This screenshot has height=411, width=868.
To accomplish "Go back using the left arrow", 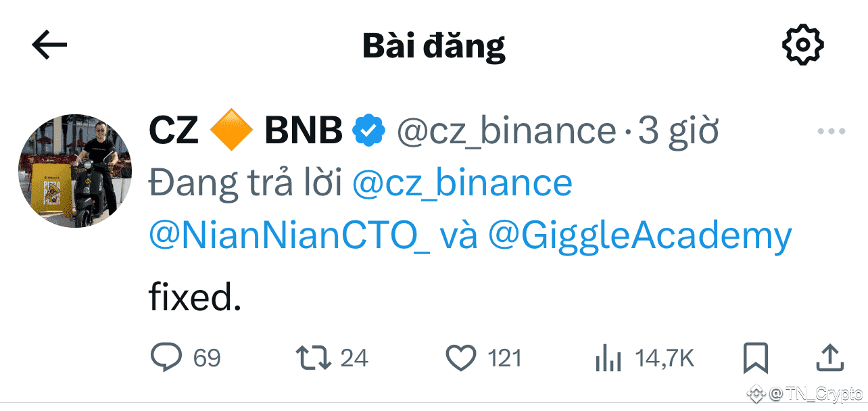I will click(x=49, y=45).
